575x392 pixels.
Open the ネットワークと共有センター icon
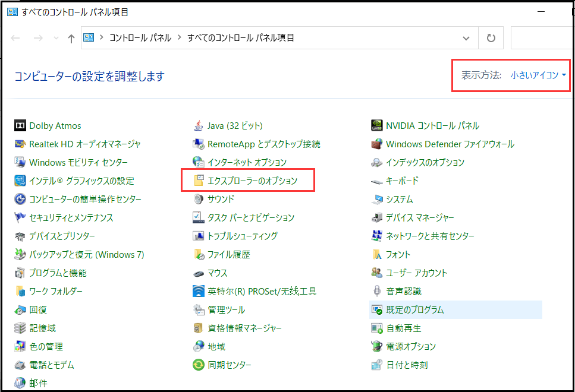[x=376, y=236]
